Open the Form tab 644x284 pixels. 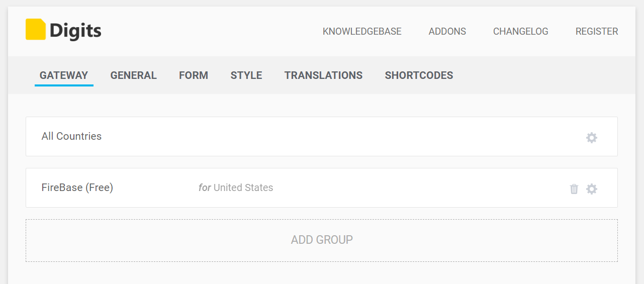click(194, 75)
